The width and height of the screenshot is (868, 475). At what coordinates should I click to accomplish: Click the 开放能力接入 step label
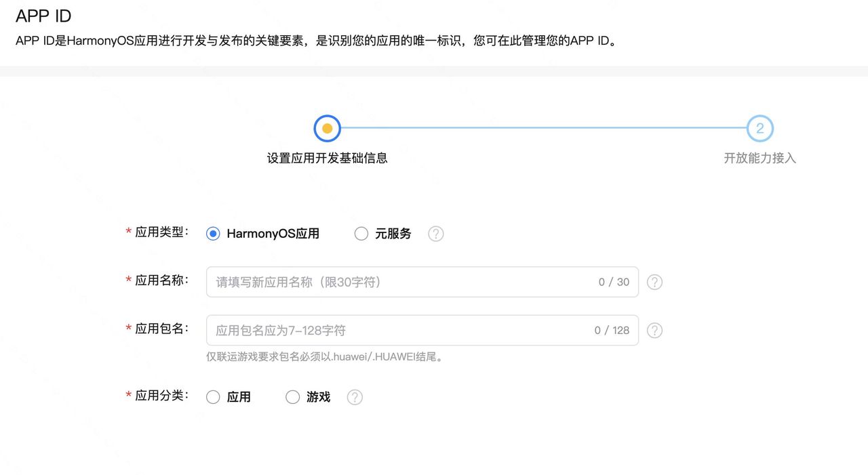[x=760, y=158]
